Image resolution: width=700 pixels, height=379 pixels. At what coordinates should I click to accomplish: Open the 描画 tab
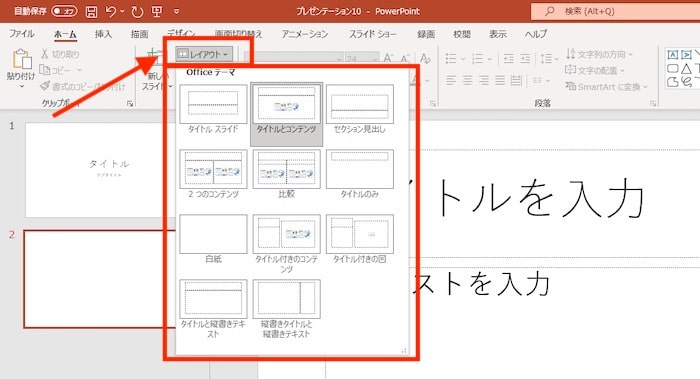tap(139, 34)
